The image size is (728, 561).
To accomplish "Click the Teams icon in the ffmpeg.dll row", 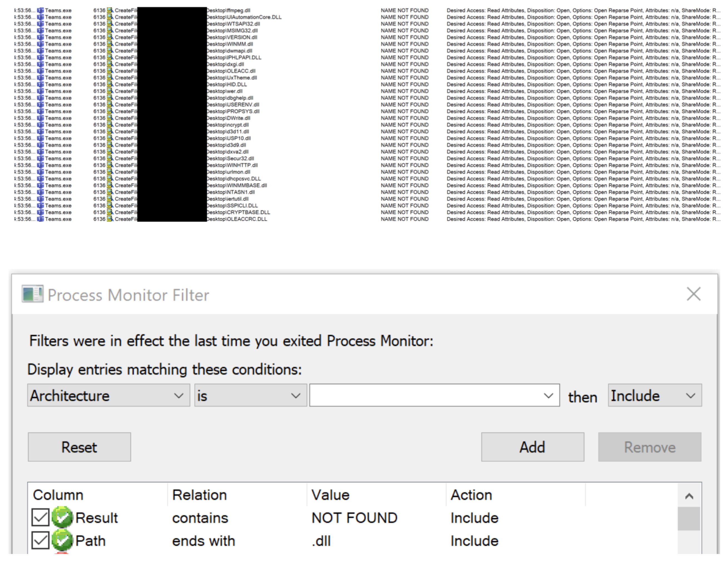I will coord(40,10).
